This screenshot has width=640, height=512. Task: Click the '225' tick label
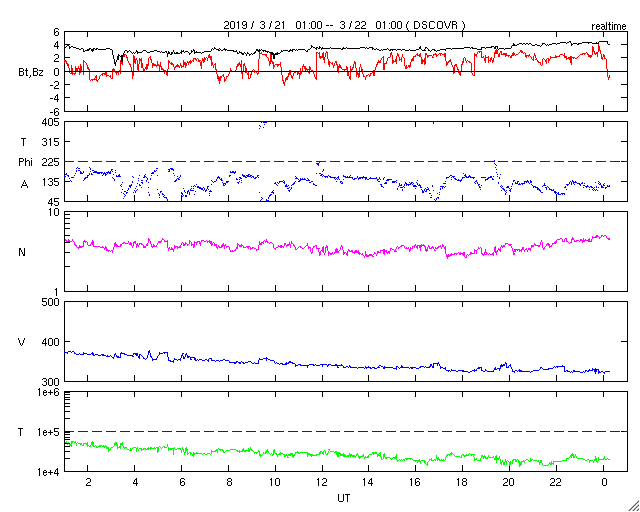51,162
